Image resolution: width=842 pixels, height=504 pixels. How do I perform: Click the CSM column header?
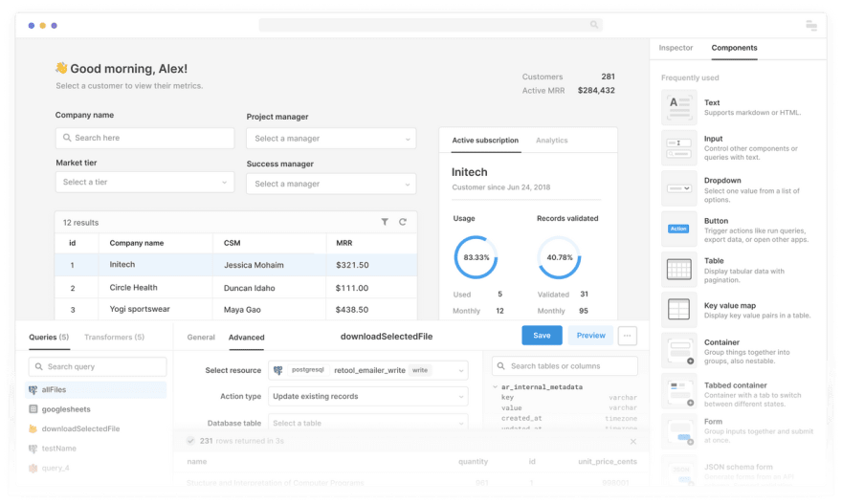232,243
